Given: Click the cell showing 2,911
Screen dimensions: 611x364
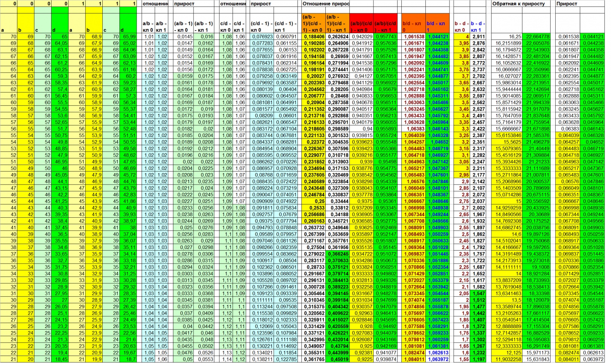Looking at the screenshot, I should pos(478,37).
